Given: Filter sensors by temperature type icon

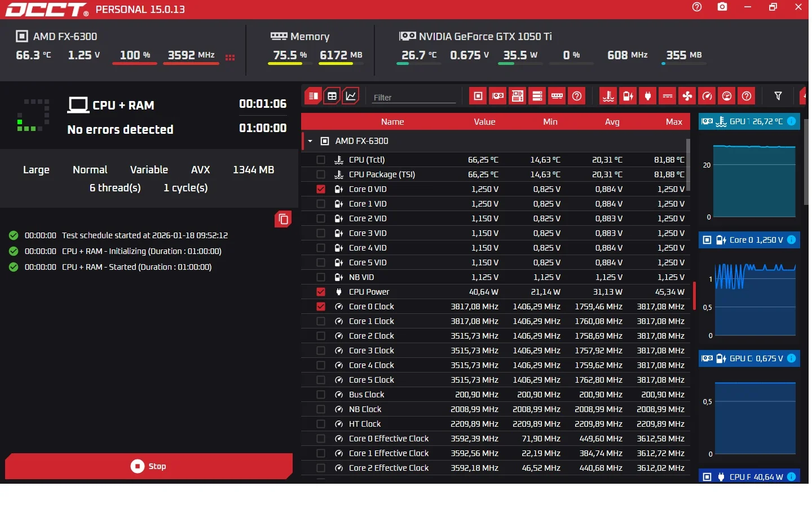Looking at the screenshot, I should [608, 96].
